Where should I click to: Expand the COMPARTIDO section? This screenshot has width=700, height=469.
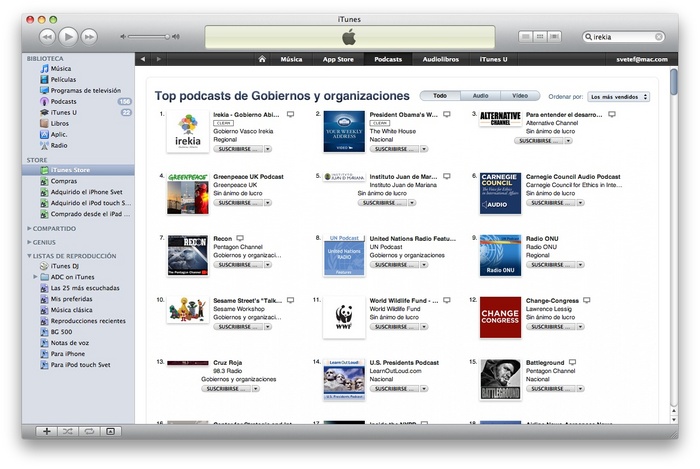29,228
